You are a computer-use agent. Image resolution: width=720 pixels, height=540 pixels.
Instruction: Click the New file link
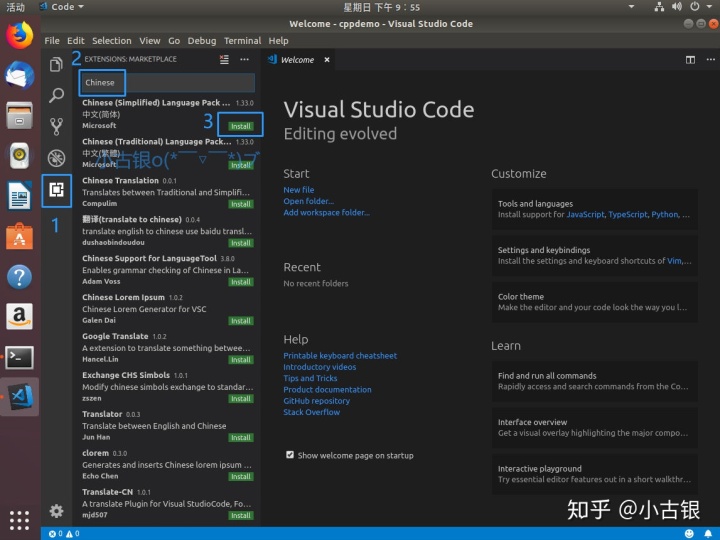click(298, 190)
